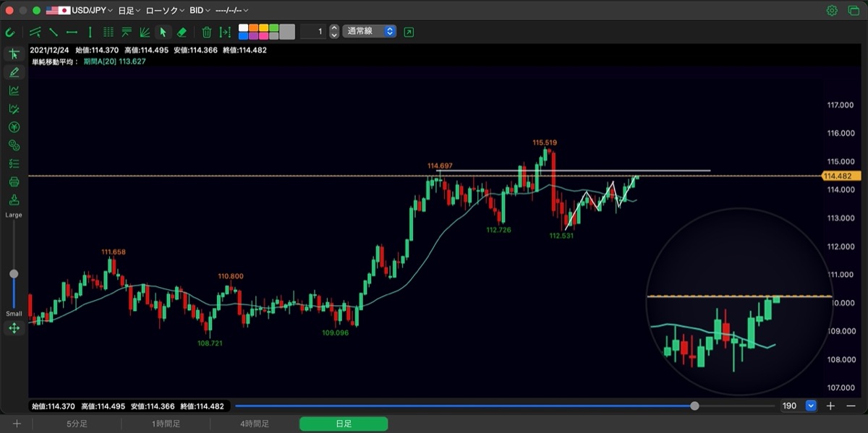This screenshot has height=433, width=868.
Task: Open the chart indicator icon in sidebar
Action: pyautogui.click(x=14, y=90)
